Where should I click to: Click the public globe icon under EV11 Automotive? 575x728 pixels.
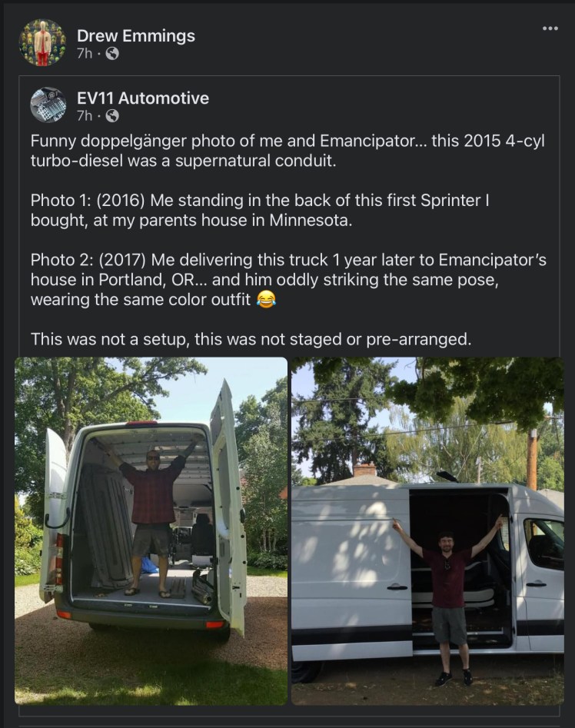point(112,116)
